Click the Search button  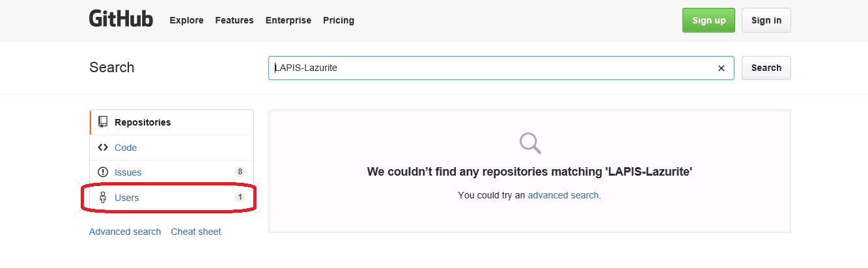pyautogui.click(x=766, y=68)
